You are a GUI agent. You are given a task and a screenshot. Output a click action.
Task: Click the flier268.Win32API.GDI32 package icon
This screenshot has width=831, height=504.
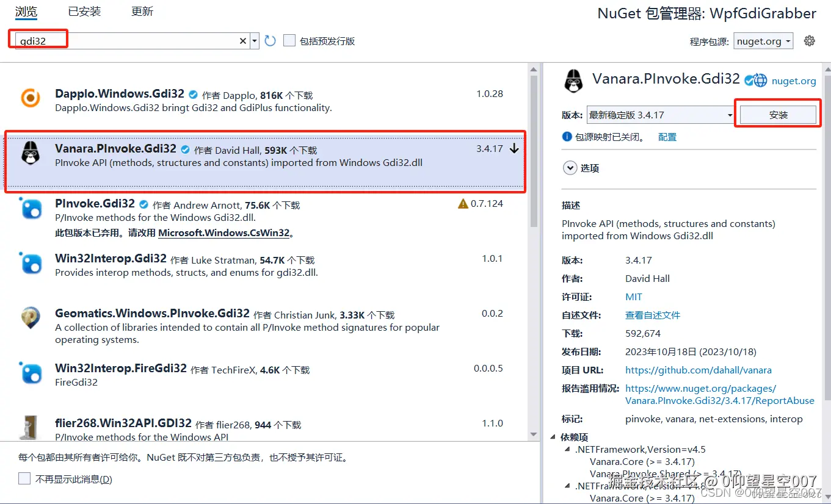31,428
